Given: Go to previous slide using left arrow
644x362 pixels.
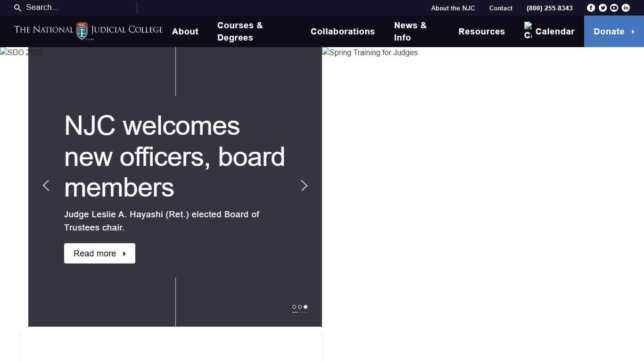Looking at the screenshot, I should [46, 186].
